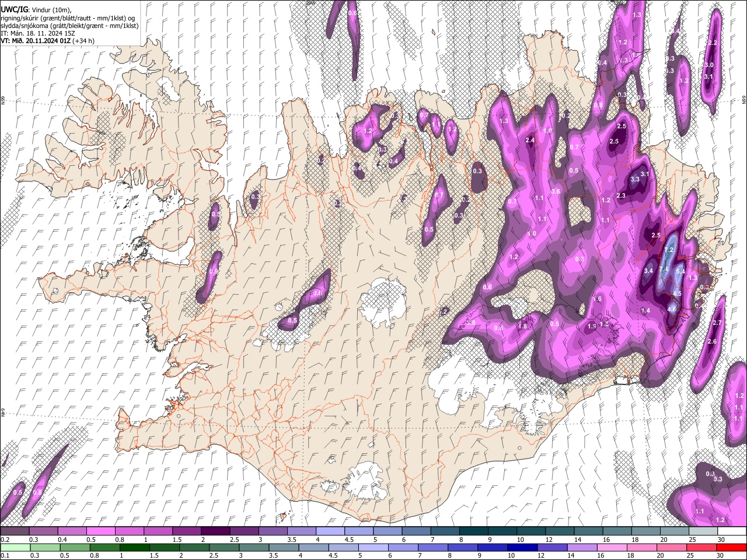Click the 1.4 precipitation value on the map

coord(646,311)
